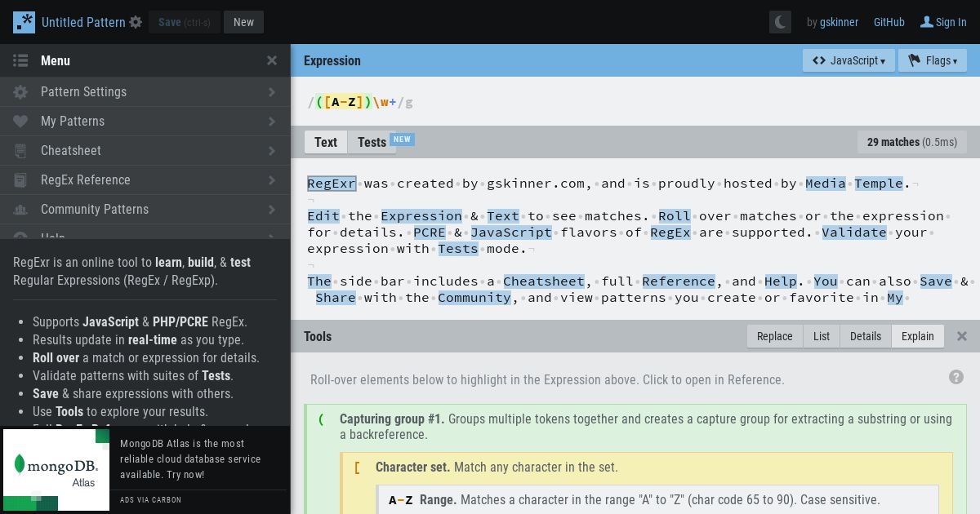Select the Details tool tab
The height and width of the screenshot is (514, 980).
tap(866, 336)
